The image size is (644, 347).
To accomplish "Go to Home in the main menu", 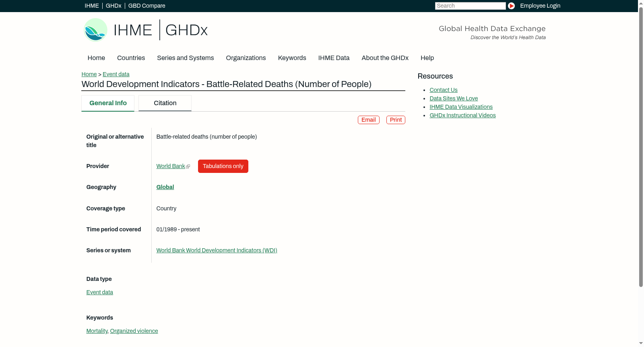I will click(96, 58).
